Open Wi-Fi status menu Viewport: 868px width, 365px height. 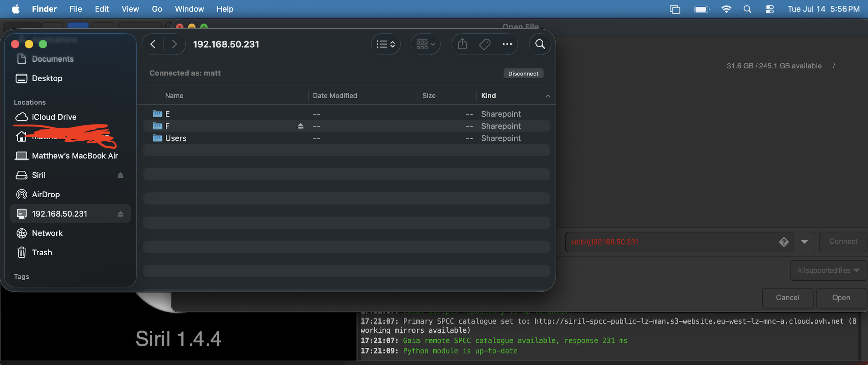[726, 9]
